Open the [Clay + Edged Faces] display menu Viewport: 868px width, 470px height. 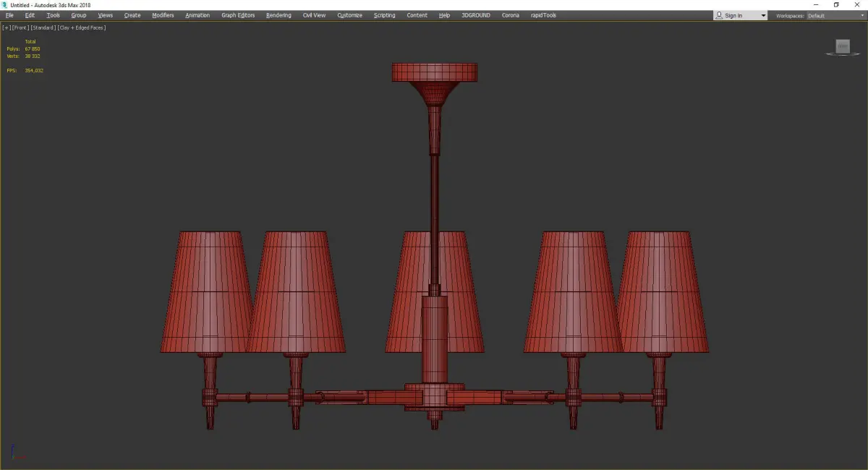pyautogui.click(x=82, y=27)
